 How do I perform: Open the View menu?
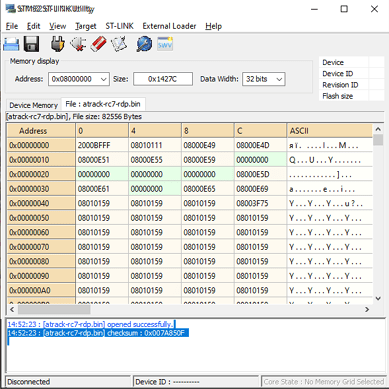pos(58,26)
